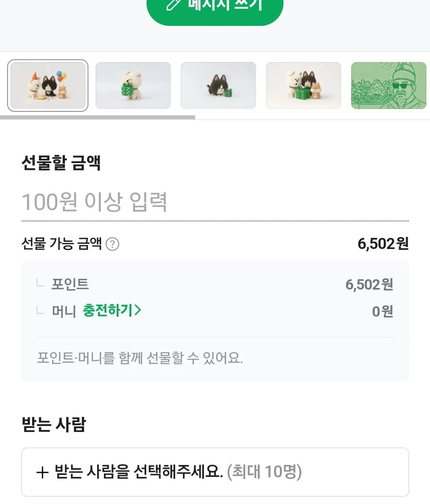Tap the 충전하기 link to charge money
This screenshot has height=504, width=430.
pyautogui.click(x=108, y=310)
